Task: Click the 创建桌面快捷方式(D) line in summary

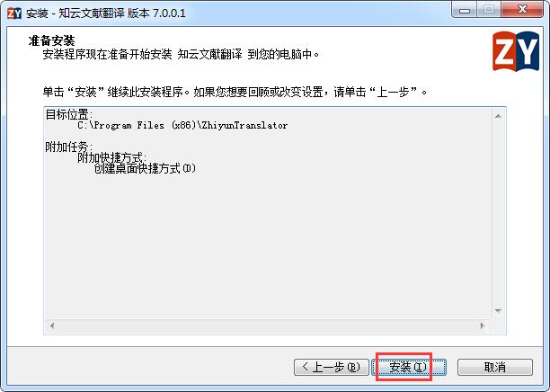Action: [x=145, y=169]
